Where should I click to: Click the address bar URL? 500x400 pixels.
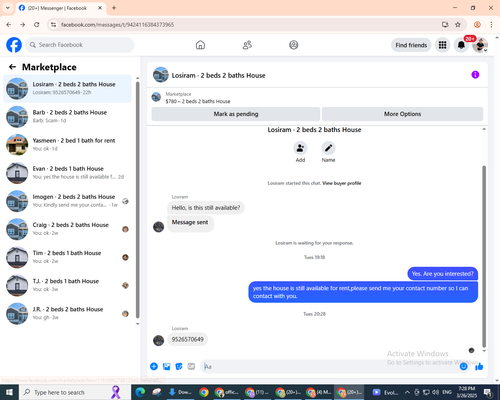tap(117, 25)
